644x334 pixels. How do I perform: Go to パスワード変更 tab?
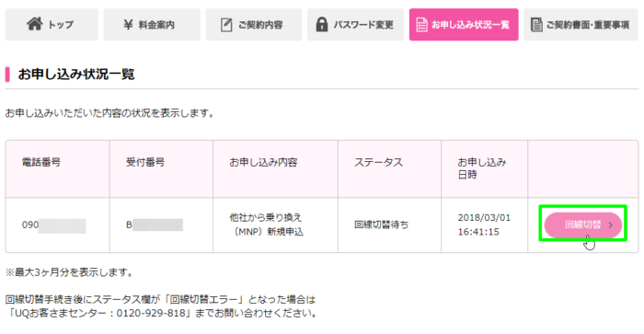tap(356, 25)
